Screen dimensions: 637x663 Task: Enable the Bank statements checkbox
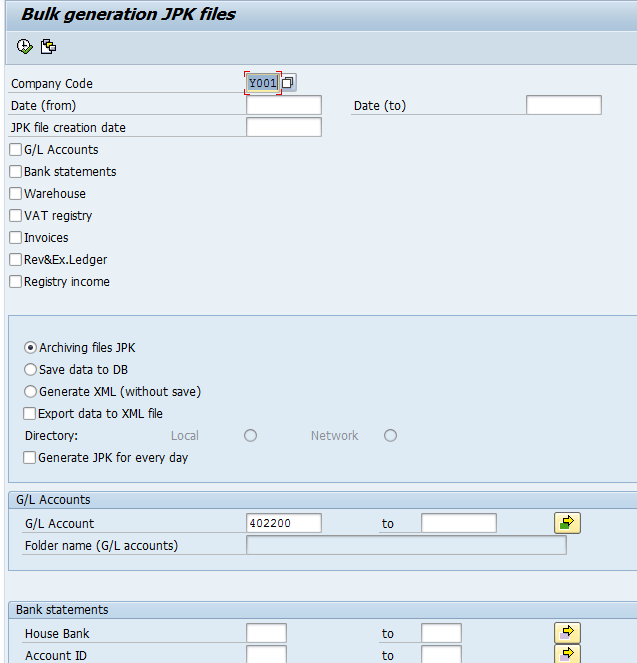[16, 172]
